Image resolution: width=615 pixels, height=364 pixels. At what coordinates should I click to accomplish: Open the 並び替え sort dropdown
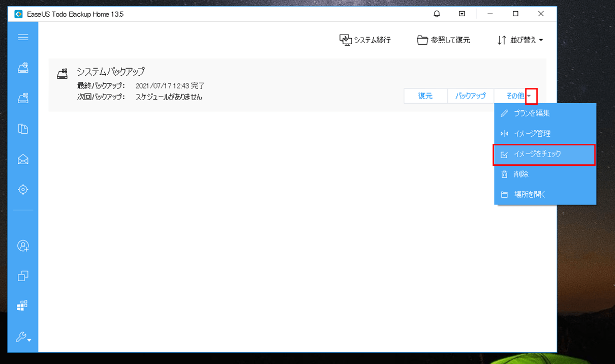click(520, 40)
